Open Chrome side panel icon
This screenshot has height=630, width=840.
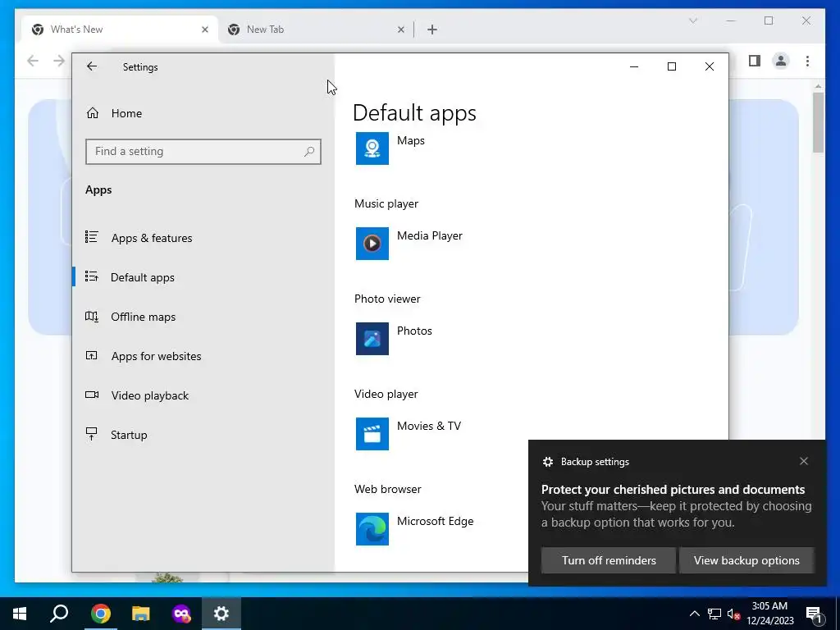pyautogui.click(x=755, y=61)
